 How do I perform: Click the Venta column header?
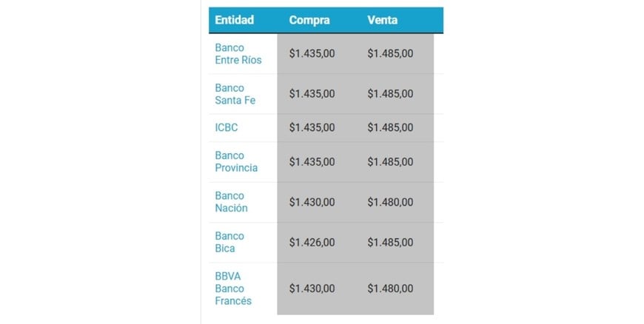382,20
